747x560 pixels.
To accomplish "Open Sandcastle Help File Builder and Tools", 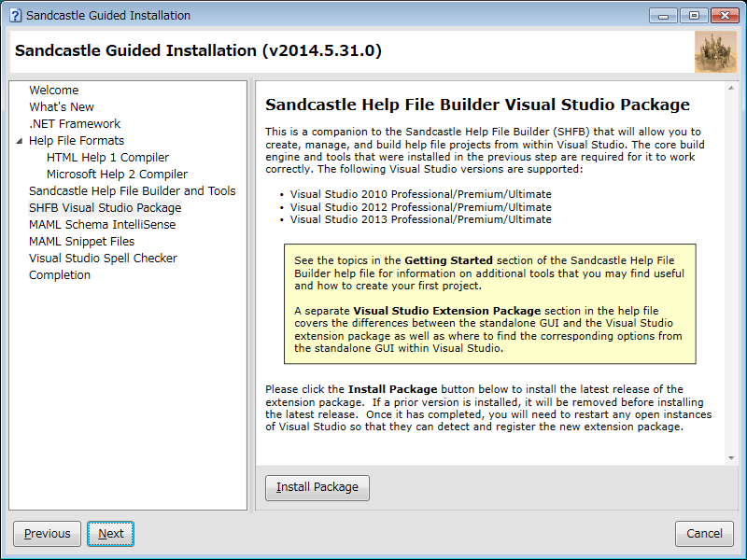I will click(x=133, y=191).
